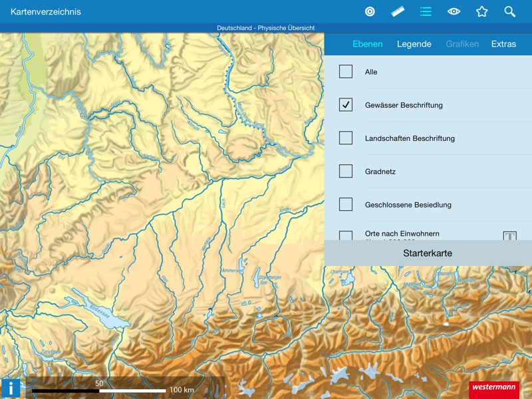Open the Extras tab
Viewport: 532px width, 399px height.
(x=503, y=44)
